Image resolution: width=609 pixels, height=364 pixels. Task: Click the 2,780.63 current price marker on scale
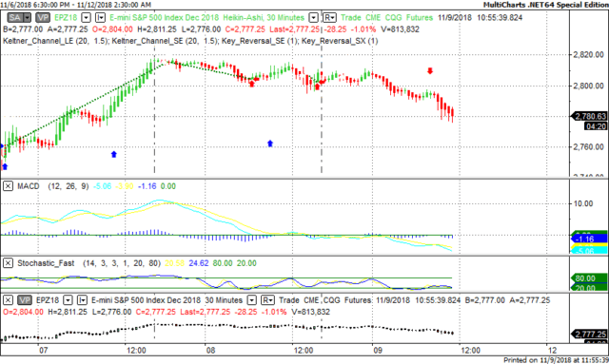click(589, 116)
